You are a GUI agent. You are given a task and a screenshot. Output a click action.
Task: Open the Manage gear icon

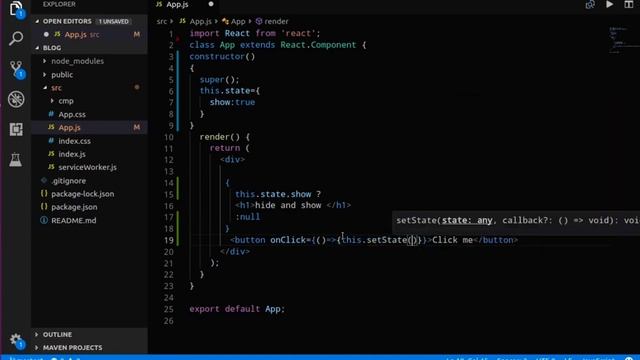coord(16,340)
